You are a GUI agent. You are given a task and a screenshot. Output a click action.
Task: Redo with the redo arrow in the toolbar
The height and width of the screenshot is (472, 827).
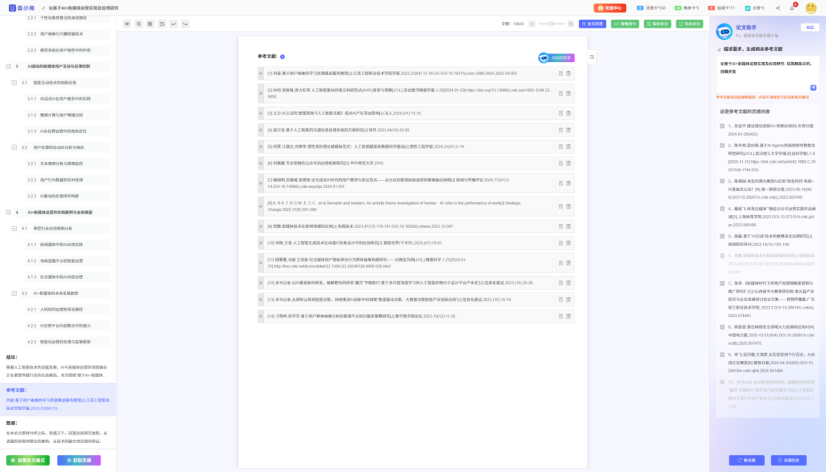(x=185, y=24)
